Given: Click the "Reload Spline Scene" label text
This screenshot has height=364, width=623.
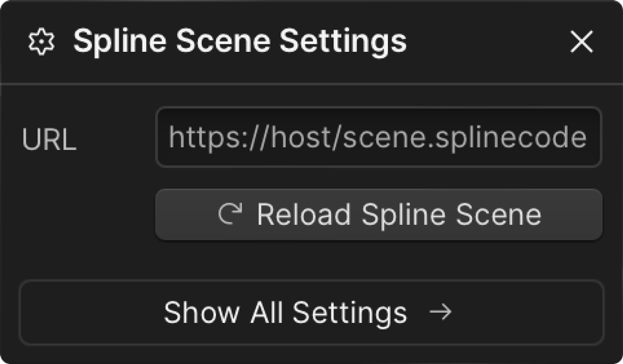Looking at the screenshot, I should [x=399, y=214].
